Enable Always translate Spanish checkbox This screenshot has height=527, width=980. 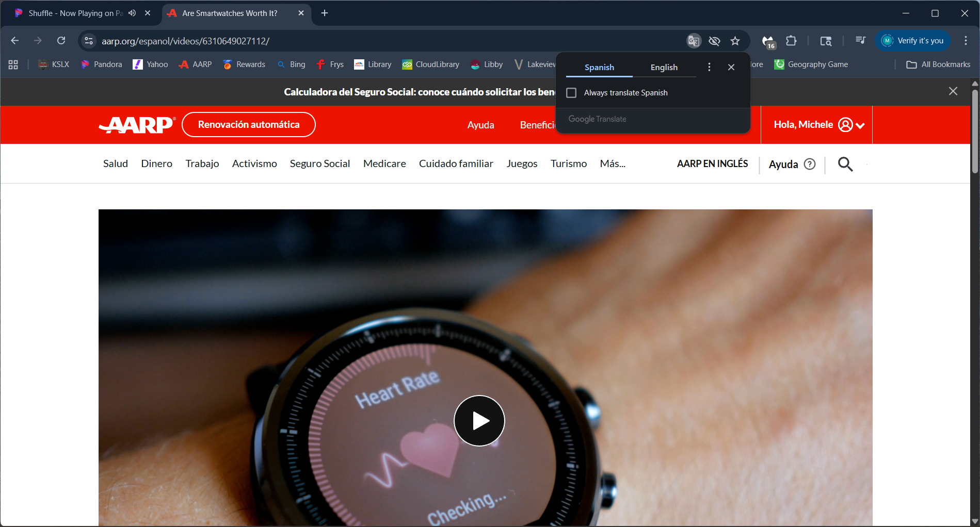point(571,93)
